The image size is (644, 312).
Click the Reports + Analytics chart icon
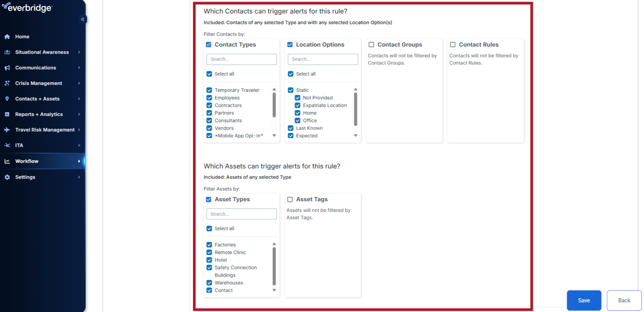click(7, 114)
